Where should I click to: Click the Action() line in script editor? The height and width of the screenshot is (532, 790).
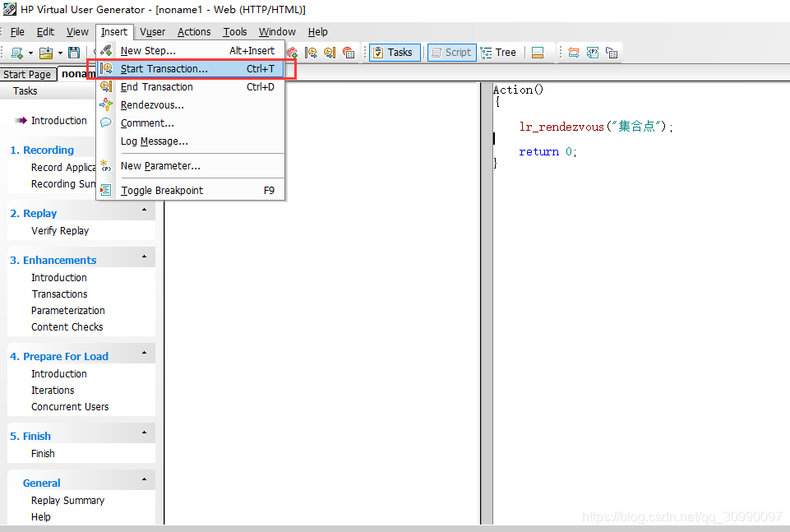[518, 90]
